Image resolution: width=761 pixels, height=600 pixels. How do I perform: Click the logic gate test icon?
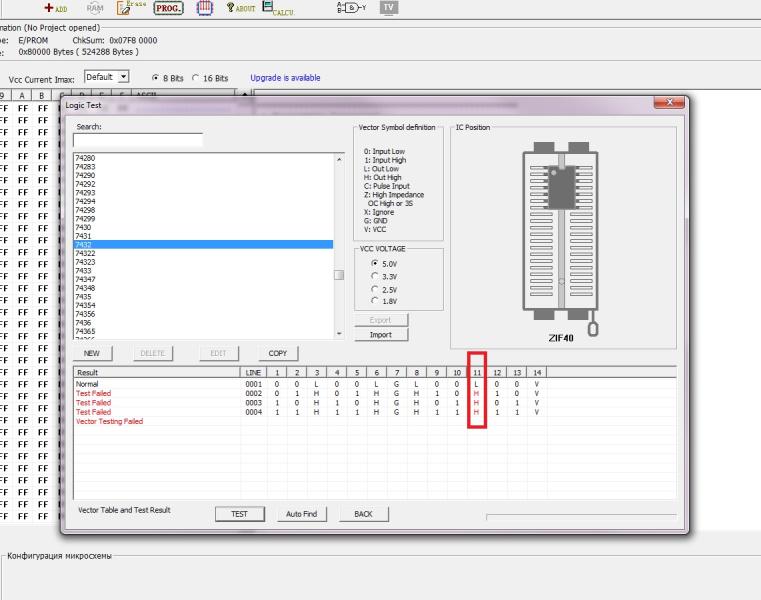pyautogui.click(x=351, y=7)
